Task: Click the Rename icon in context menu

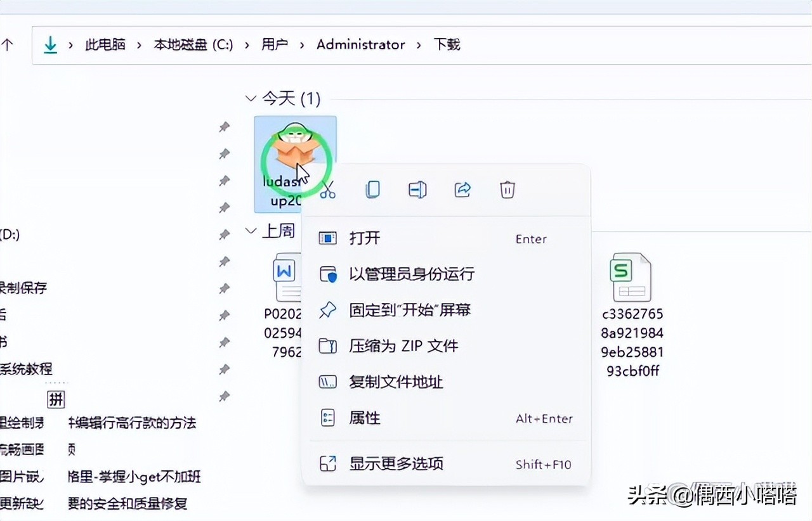Action: (x=417, y=190)
